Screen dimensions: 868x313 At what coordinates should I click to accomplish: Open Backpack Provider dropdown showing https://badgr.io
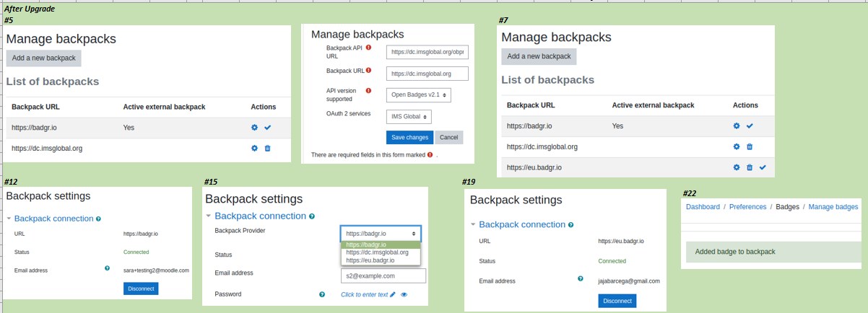[381, 234]
